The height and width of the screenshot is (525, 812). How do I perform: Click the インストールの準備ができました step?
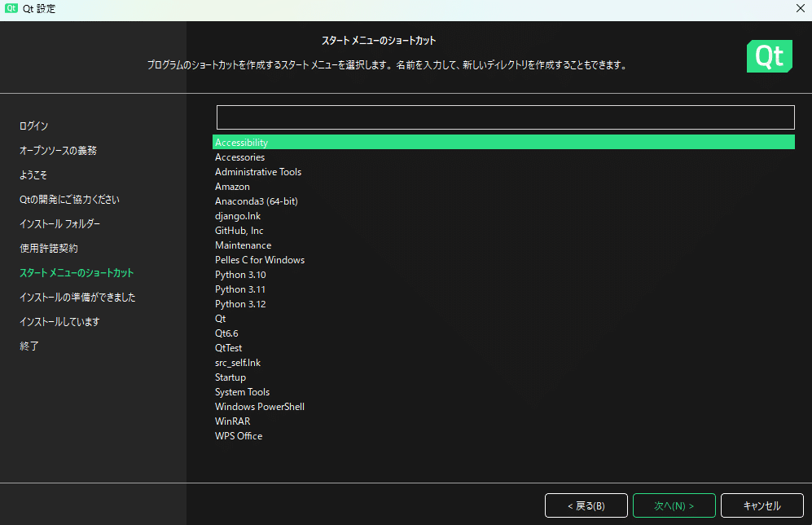coord(77,297)
